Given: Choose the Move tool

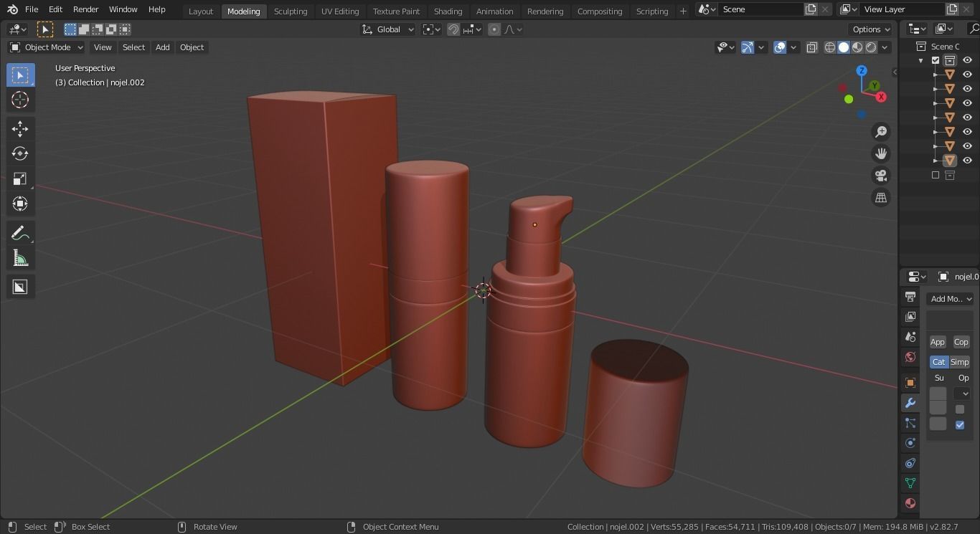Looking at the screenshot, I should click(x=20, y=129).
